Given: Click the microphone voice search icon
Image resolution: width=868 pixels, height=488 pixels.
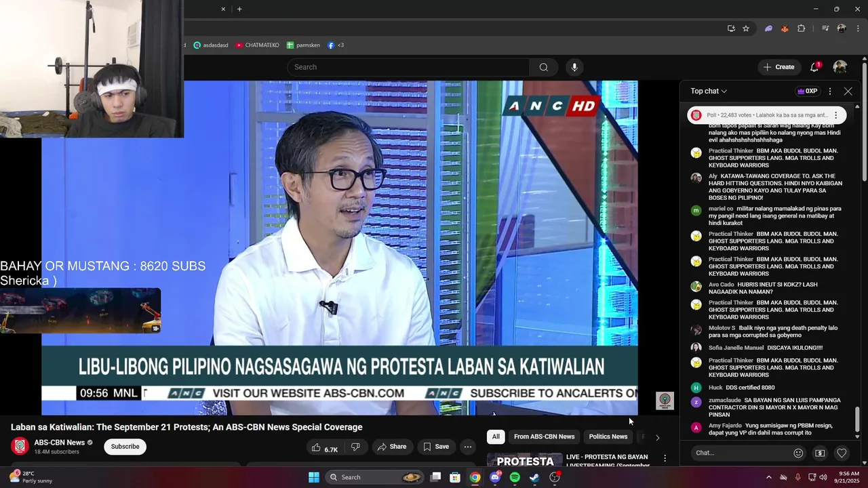Looking at the screenshot, I should [574, 67].
